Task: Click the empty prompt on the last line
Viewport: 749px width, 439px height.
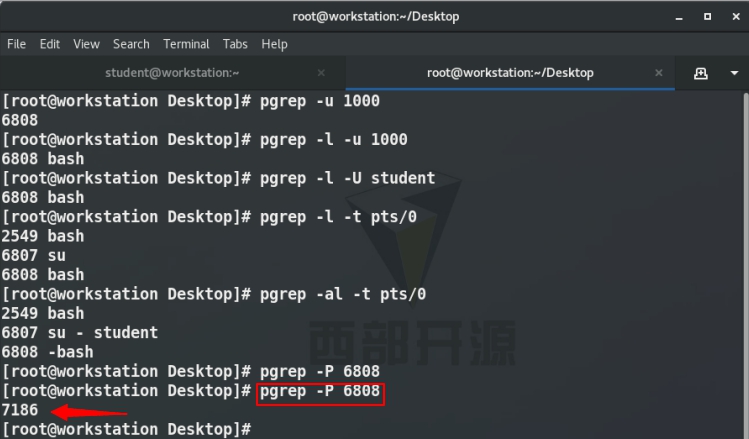Action: [127, 429]
